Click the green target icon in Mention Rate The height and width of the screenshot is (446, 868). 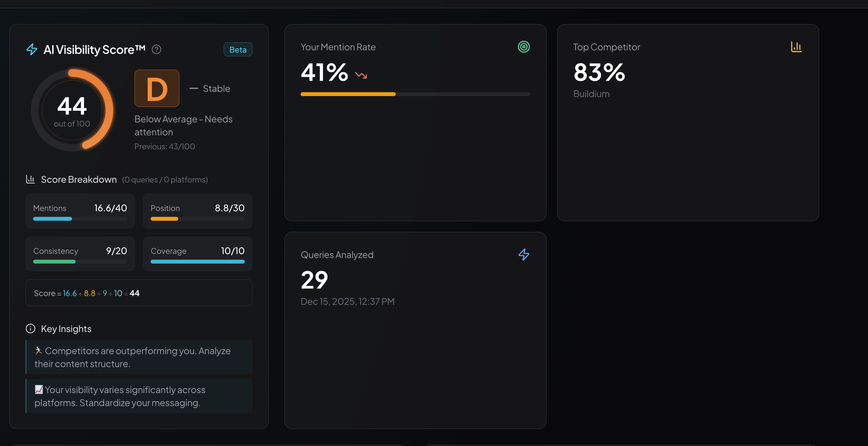[524, 47]
